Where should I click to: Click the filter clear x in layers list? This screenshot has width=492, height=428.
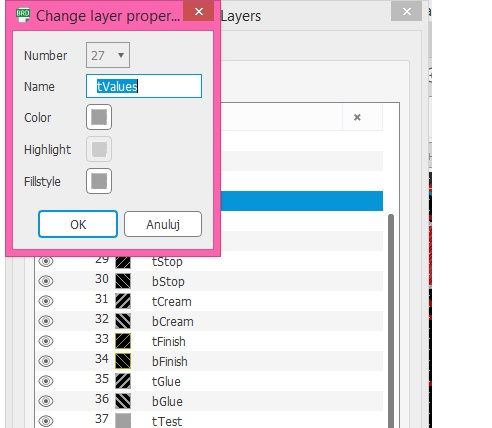pos(357,117)
